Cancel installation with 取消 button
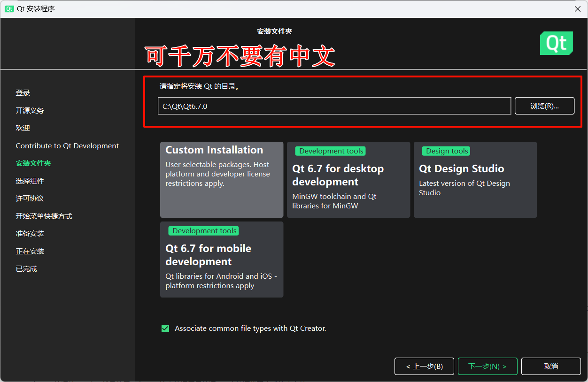The height and width of the screenshot is (382, 588). 551,367
